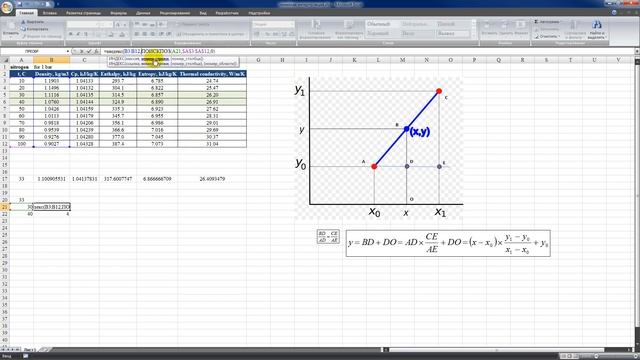Image resolution: width=640 pixels, height=360 pixels.
Task: Click Удалить cells icon in Ячейки group
Action: (504, 24)
